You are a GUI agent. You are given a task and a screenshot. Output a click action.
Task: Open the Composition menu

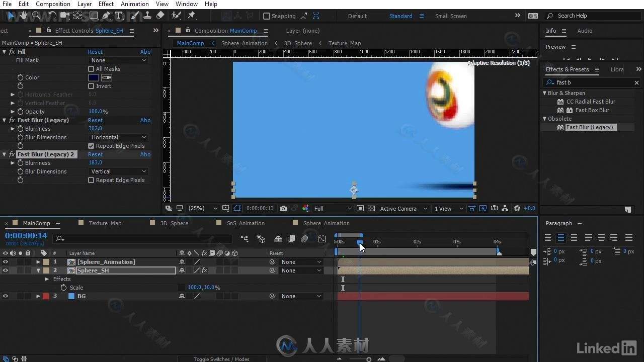pos(53,4)
